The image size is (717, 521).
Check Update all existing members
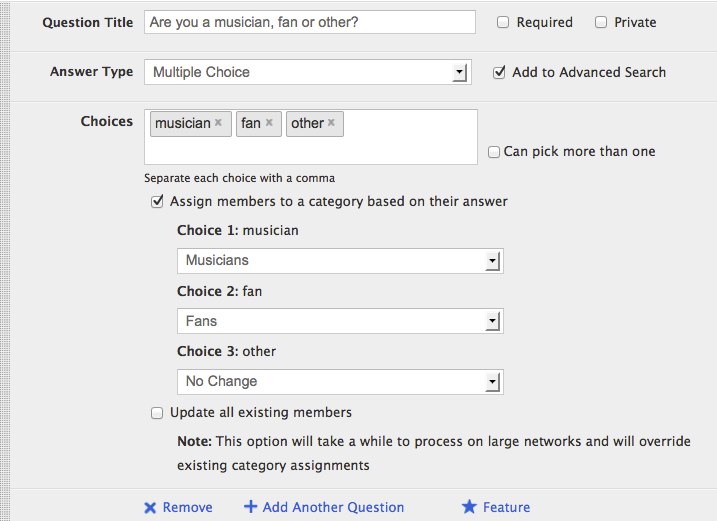coord(157,413)
